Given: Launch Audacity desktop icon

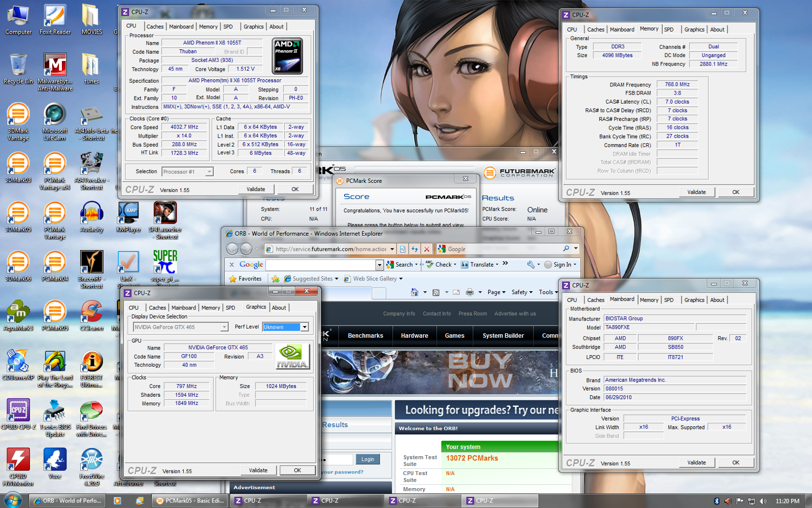Looking at the screenshot, I should click(91, 217).
